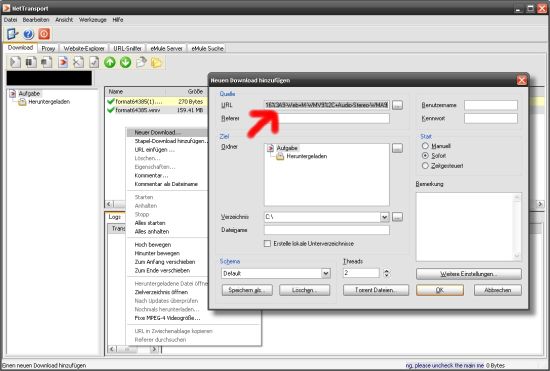Click the options toolbar icon next to help
This screenshot has width=550, height=371.
pyautogui.click(x=13, y=34)
